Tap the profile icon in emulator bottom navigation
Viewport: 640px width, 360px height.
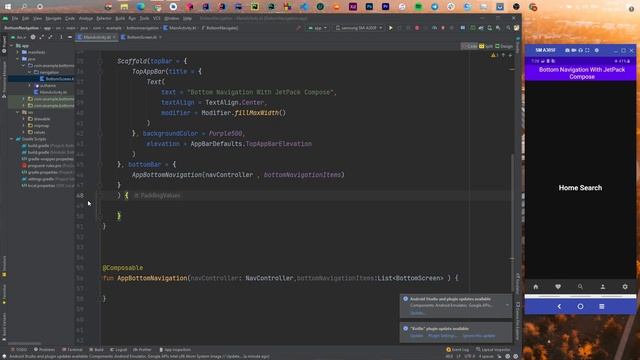[602, 287]
